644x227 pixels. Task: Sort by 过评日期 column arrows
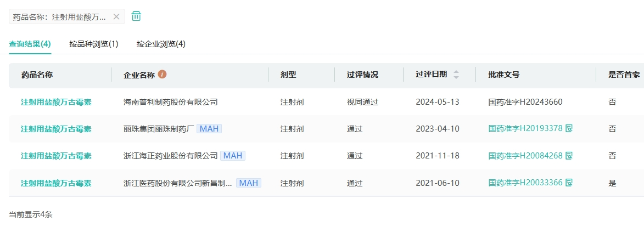tap(456, 75)
